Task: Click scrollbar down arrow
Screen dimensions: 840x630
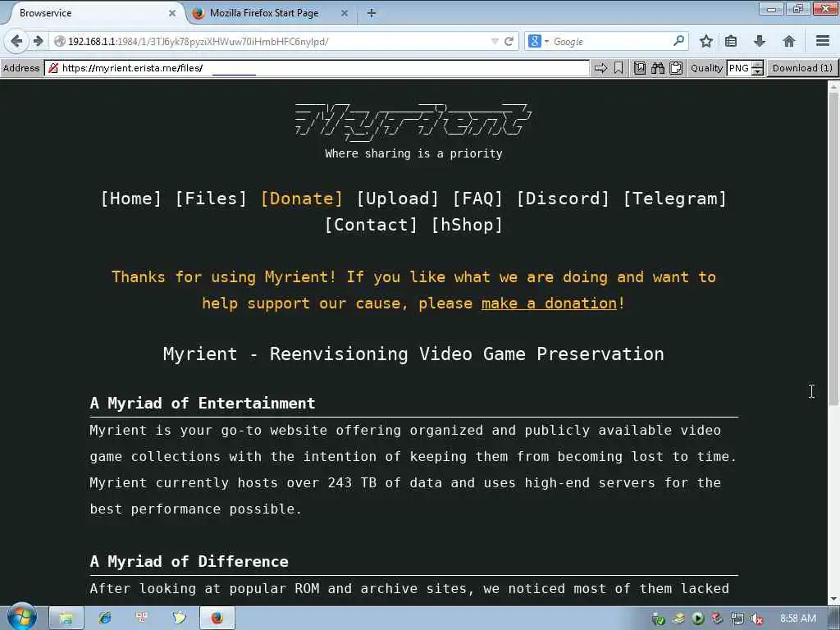Action: 833,600
